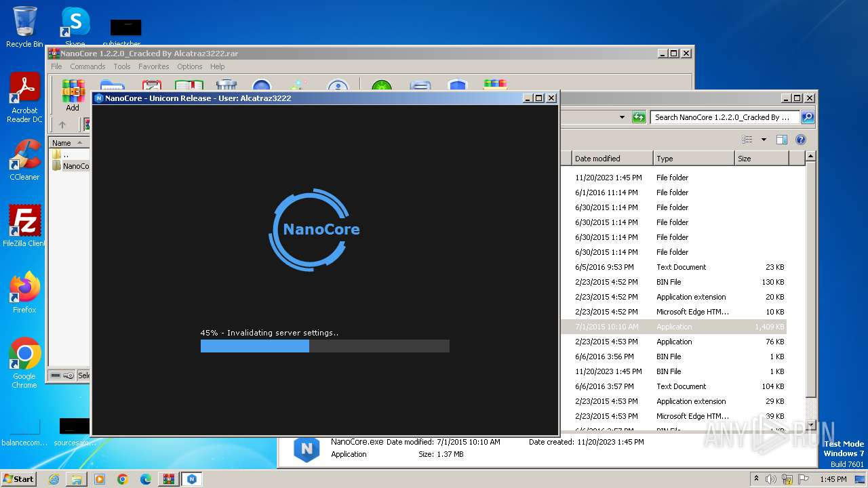Select the Microsoft Edge HTM row of 39 KB

[x=674, y=416]
